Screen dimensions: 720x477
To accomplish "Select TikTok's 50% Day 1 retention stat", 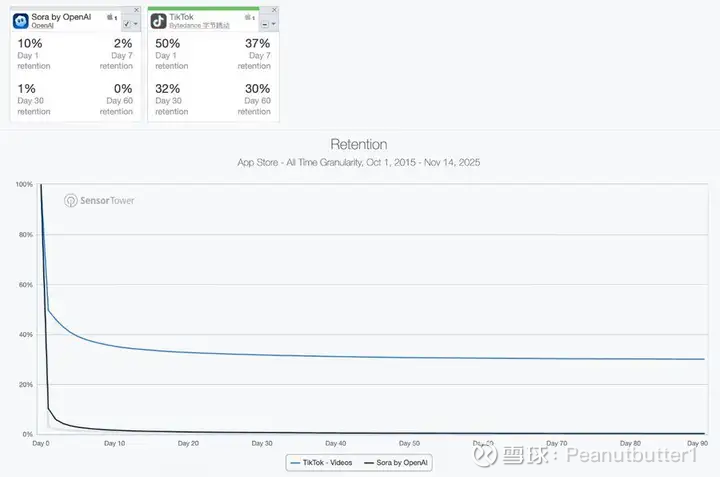I will (169, 44).
